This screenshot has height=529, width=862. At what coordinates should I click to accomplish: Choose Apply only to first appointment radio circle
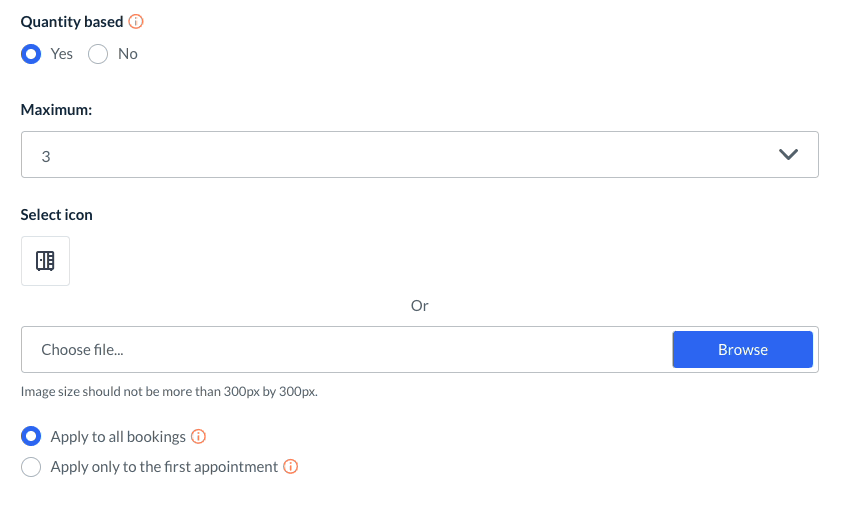coord(31,467)
